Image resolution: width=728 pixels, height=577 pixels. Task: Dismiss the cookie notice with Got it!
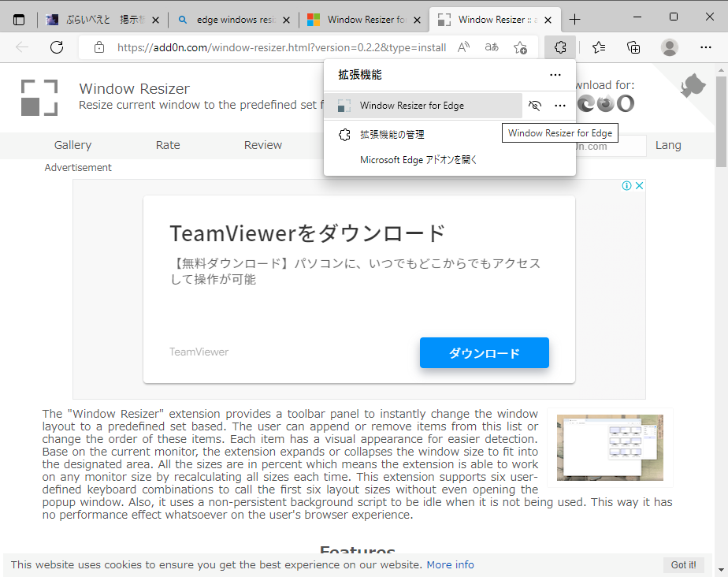682,564
